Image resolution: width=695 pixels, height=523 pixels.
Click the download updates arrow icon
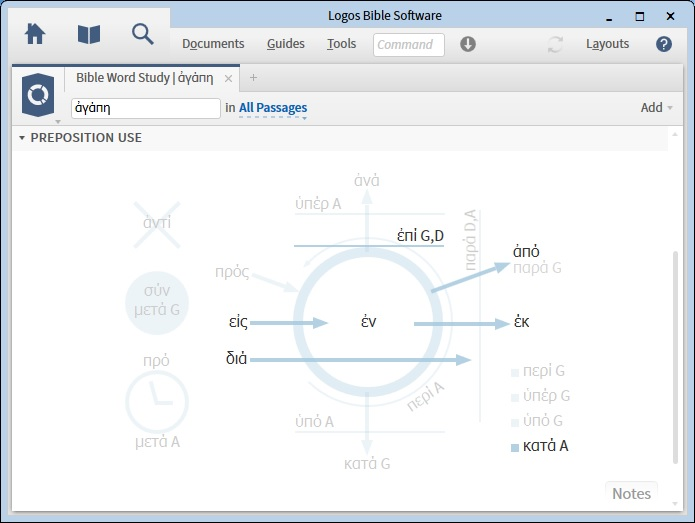pos(467,44)
